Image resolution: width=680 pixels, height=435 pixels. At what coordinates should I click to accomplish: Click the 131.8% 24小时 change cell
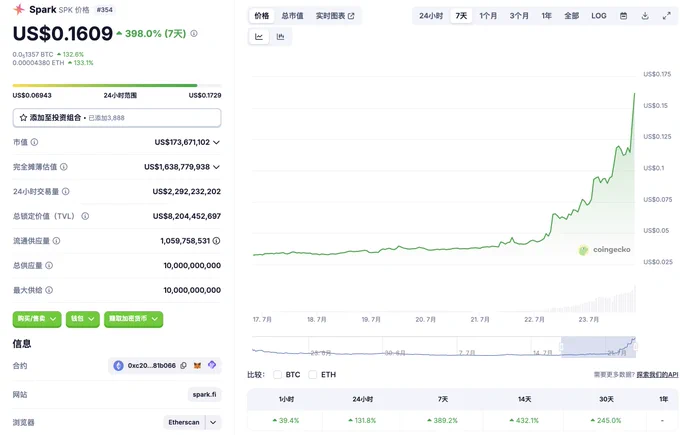click(x=362, y=420)
